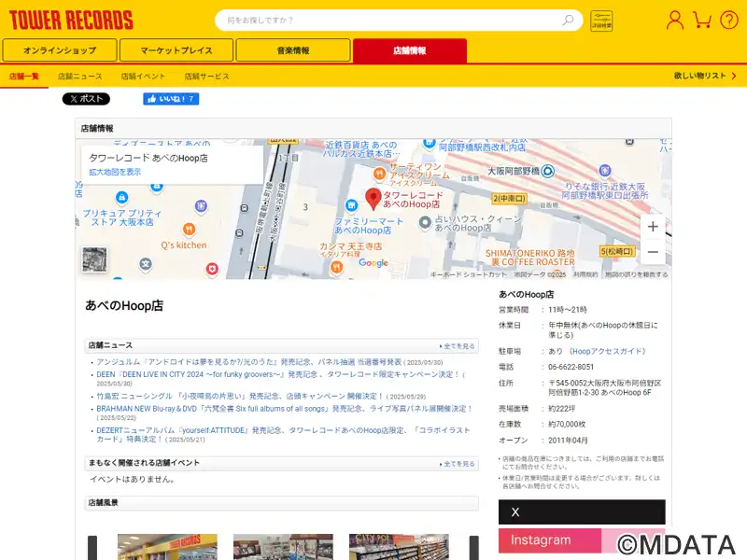Screen dimensions: 747x560
Task: Click the サーティワンアイスクリーム map marker
Action: [380, 174]
